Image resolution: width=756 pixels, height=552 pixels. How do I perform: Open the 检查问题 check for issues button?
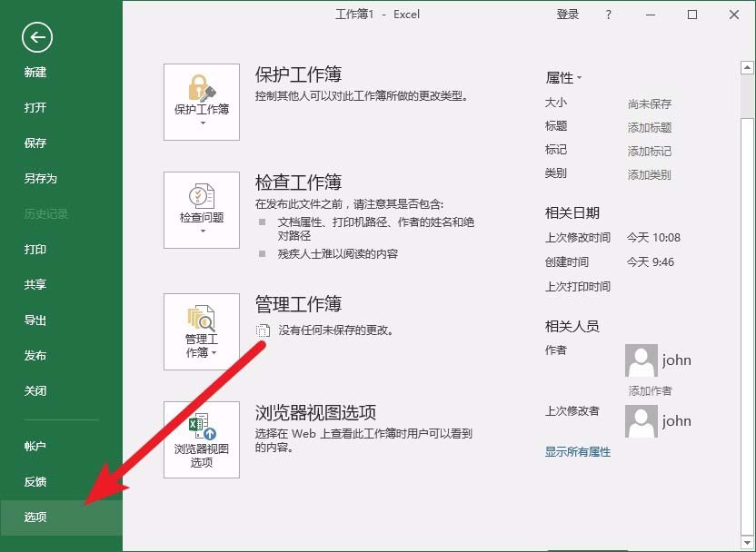(202, 210)
